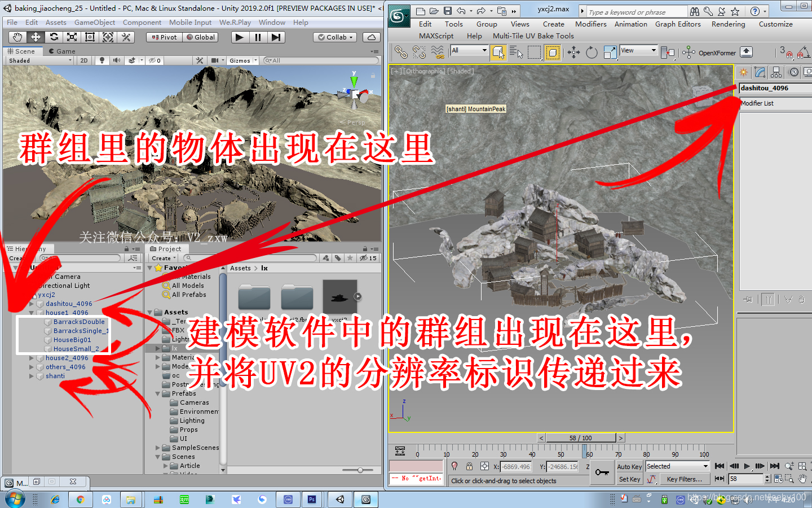Screen dimensions: 812x508
Task: Toggle 2D view mode in Scene toolbar
Action: click(83, 60)
